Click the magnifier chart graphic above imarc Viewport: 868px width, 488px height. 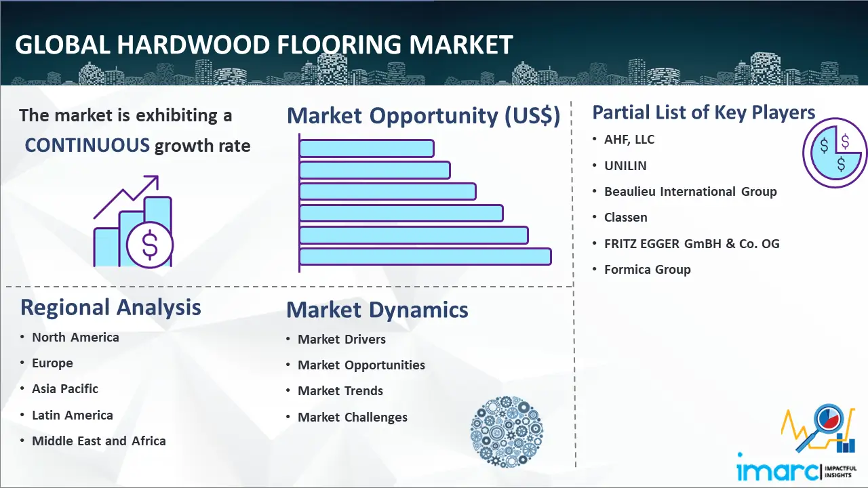(x=817, y=428)
